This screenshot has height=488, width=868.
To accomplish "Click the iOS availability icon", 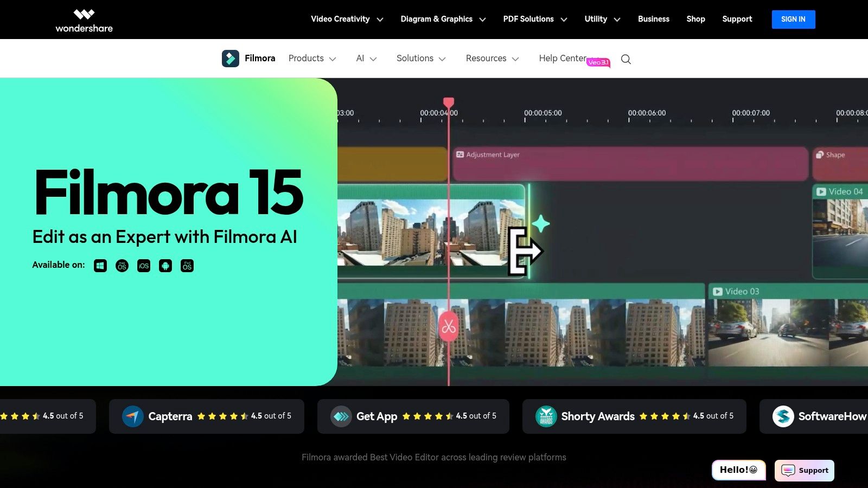I will coord(143,265).
